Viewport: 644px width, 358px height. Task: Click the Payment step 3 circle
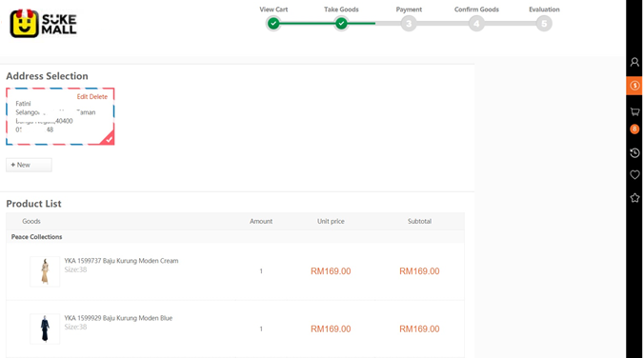point(409,24)
